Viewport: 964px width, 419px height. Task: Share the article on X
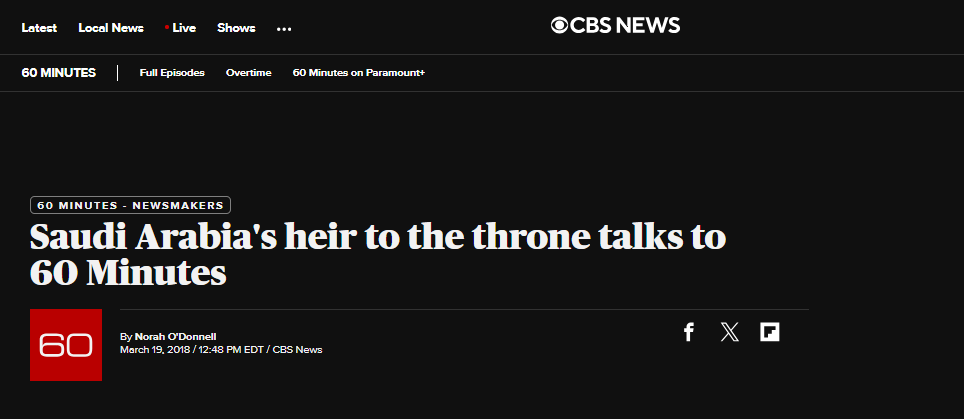729,332
